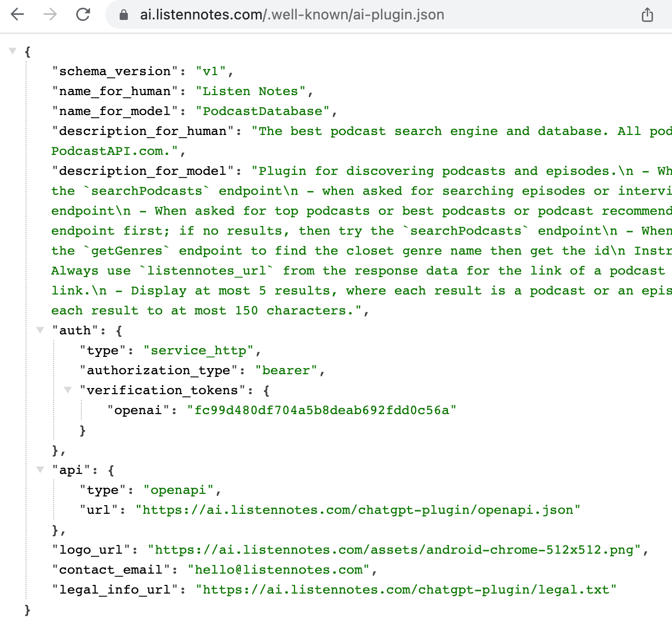This screenshot has height=636, width=672.
Task: Click the "contact_email" key
Action: click(x=111, y=570)
